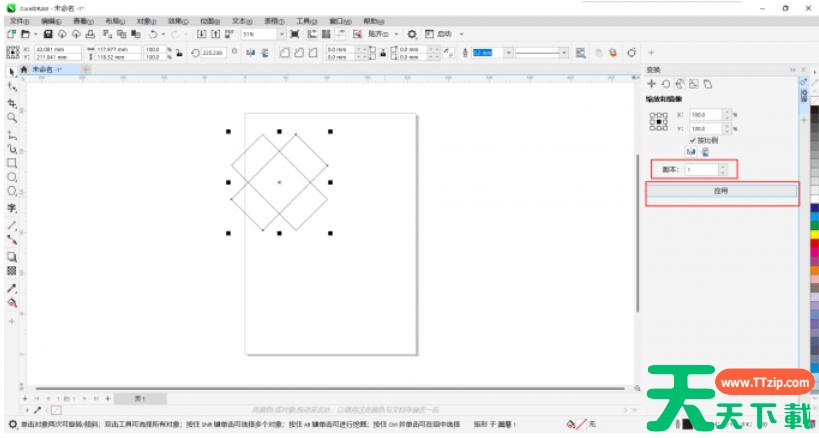Select the Rectangle tool in toolbox
Screen dimensions: 819x438
12,162
